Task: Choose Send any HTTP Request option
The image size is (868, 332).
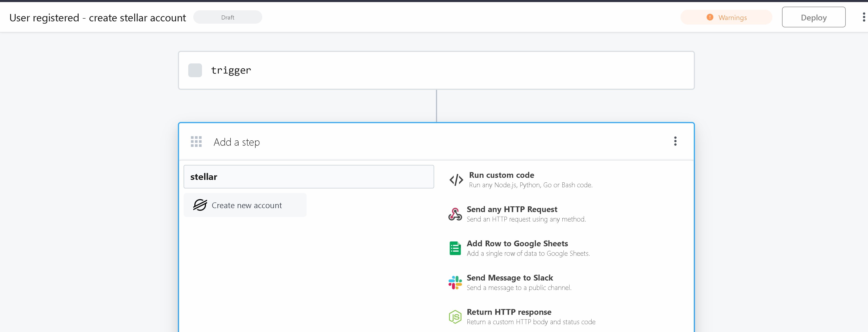Action: (x=512, y=210)
